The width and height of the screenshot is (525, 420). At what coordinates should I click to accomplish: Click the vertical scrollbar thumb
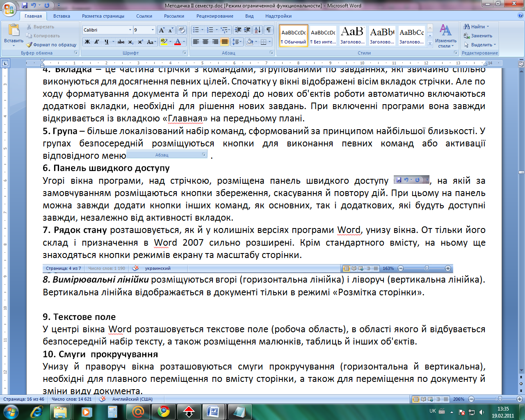click(x=521, y=172)
